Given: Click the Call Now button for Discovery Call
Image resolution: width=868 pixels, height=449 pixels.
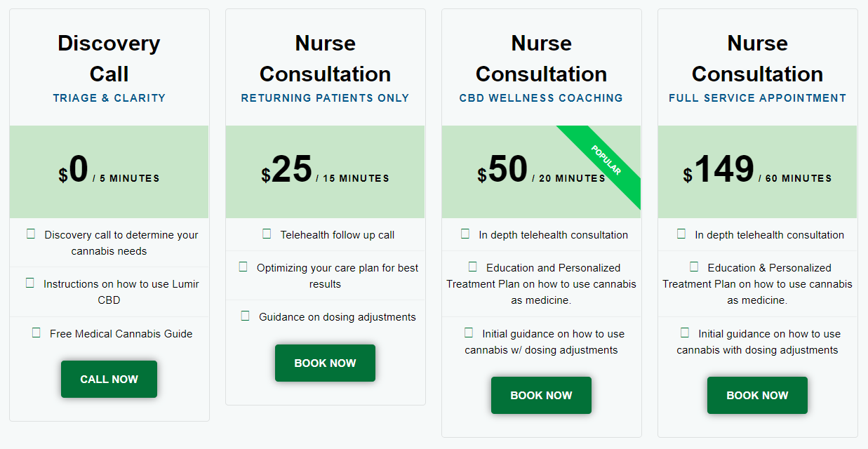Looking at the screenshot, I should [109, 379].
